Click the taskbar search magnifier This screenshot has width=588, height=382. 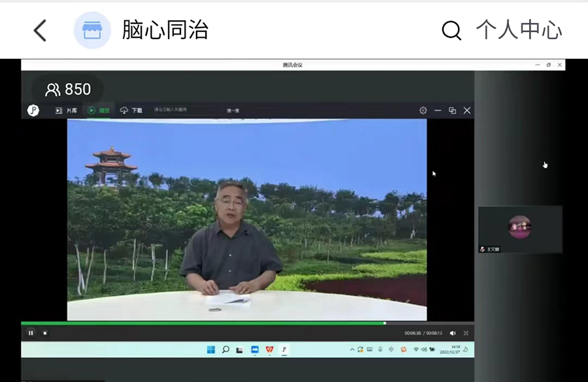[225, 349]
